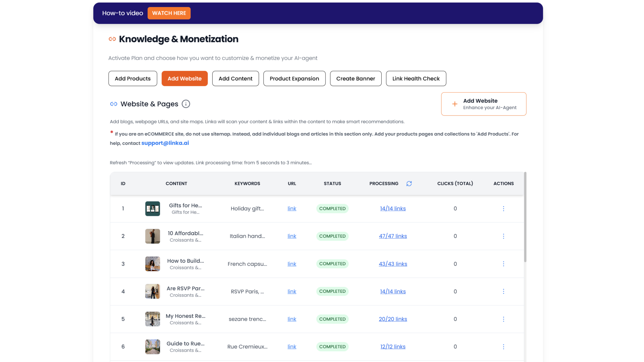This screenshot has height=362, width=644.
Task: Click the plus Add Website card
Action: [x=484, y=104]
